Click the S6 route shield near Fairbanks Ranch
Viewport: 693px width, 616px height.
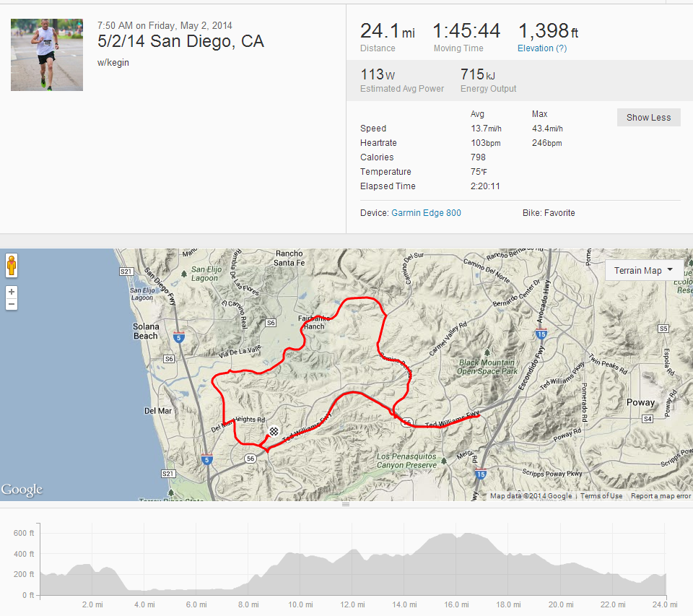[271, 323]
